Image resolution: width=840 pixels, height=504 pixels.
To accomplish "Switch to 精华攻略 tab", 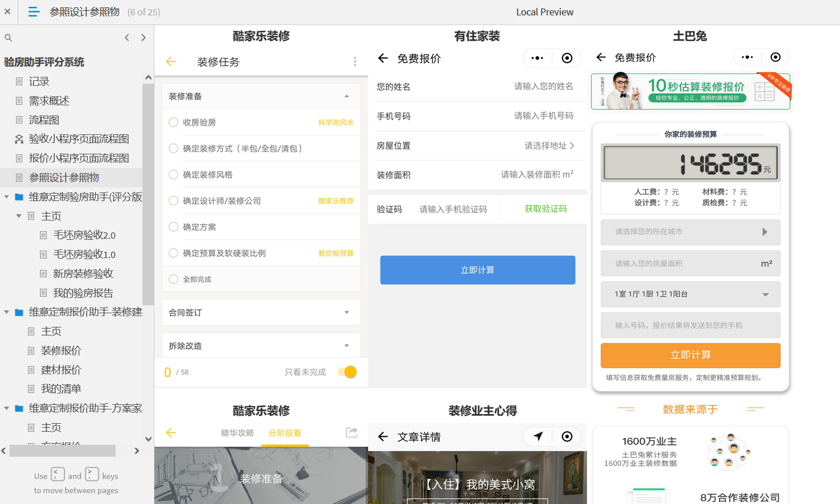I will (x=237, y=433).
